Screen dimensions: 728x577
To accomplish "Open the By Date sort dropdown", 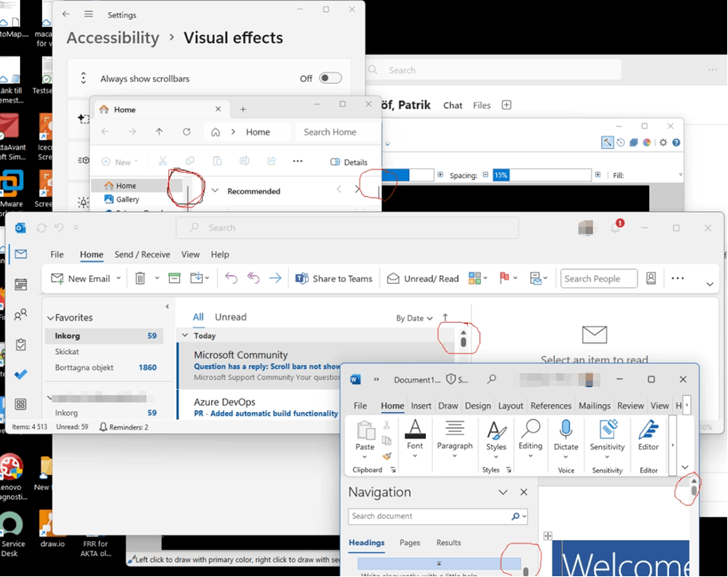I will coord(414,317).
